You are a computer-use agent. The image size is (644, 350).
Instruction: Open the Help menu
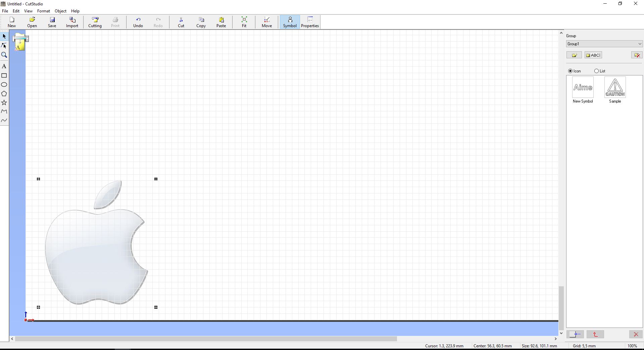[x=76, y=11]
